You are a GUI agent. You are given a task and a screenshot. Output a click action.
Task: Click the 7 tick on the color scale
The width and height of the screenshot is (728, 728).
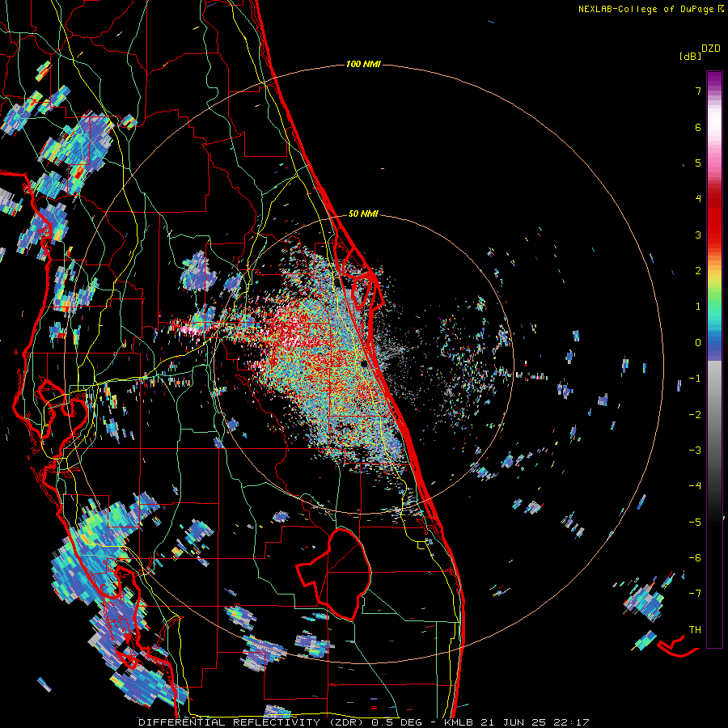click(x=698, y=91)
